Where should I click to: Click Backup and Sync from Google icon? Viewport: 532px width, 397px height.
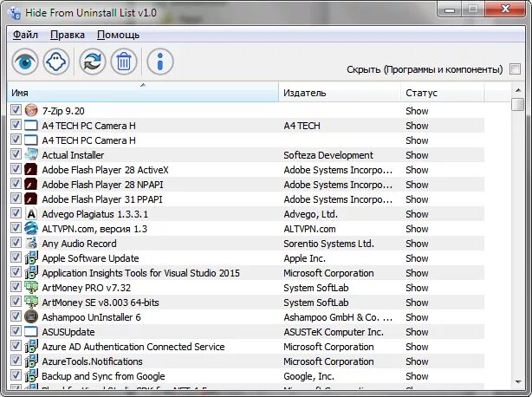pos(31,375)
